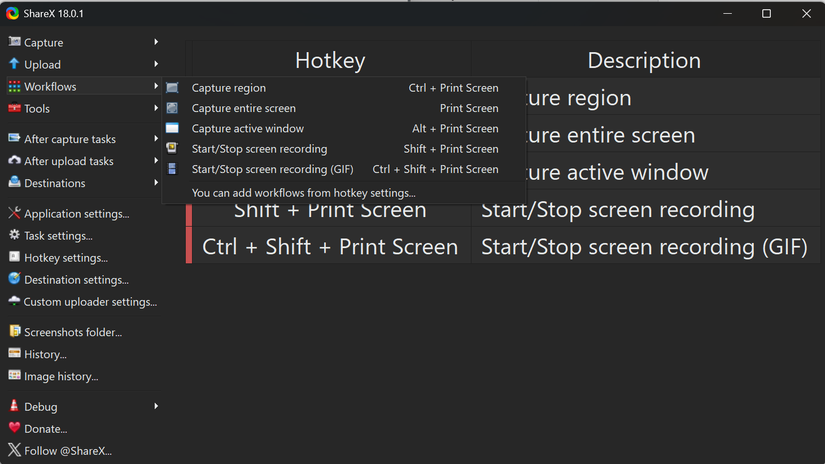Click the Screenshots folder icon
Image resolution: width=825 pixels, height=464 pixels.
point(14,331)
